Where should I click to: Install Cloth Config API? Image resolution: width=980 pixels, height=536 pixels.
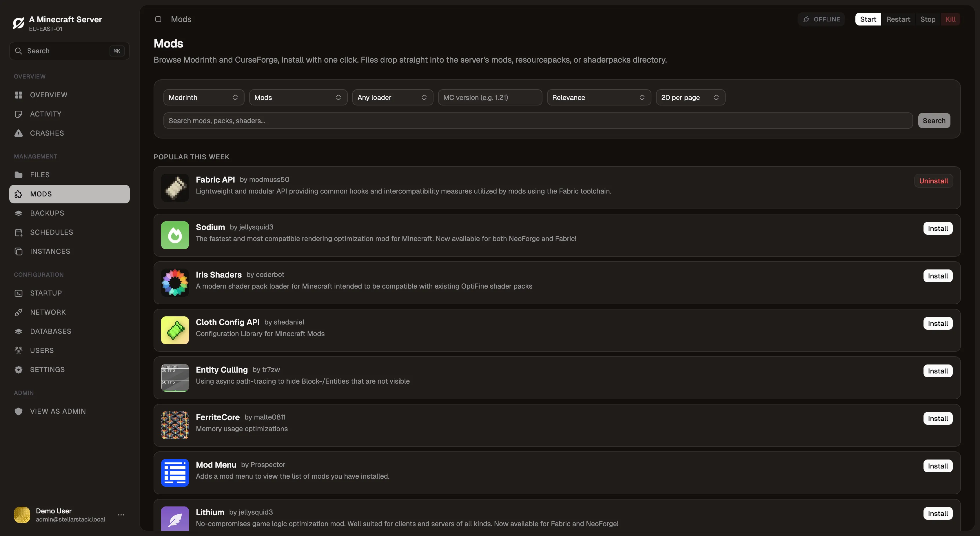click(938, 323)
